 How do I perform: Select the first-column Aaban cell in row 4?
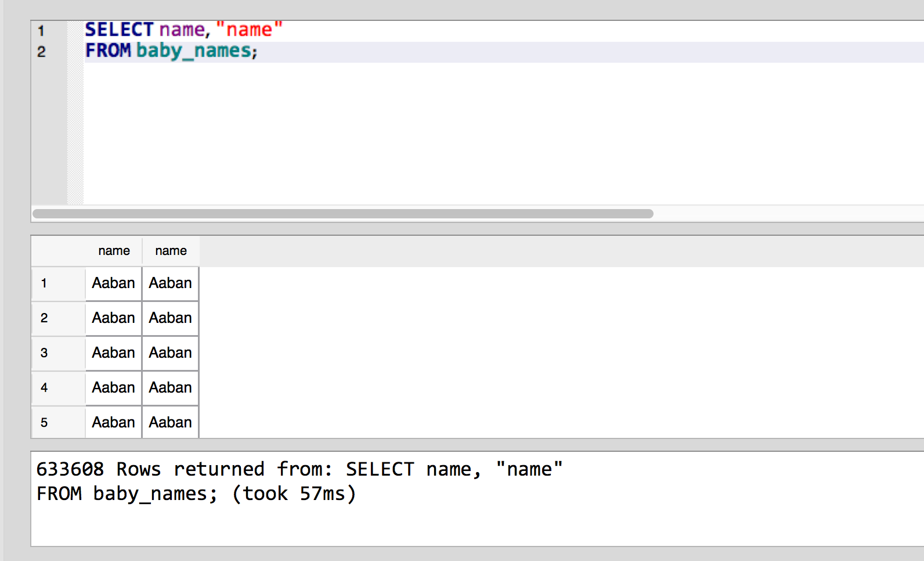point(113,388)
